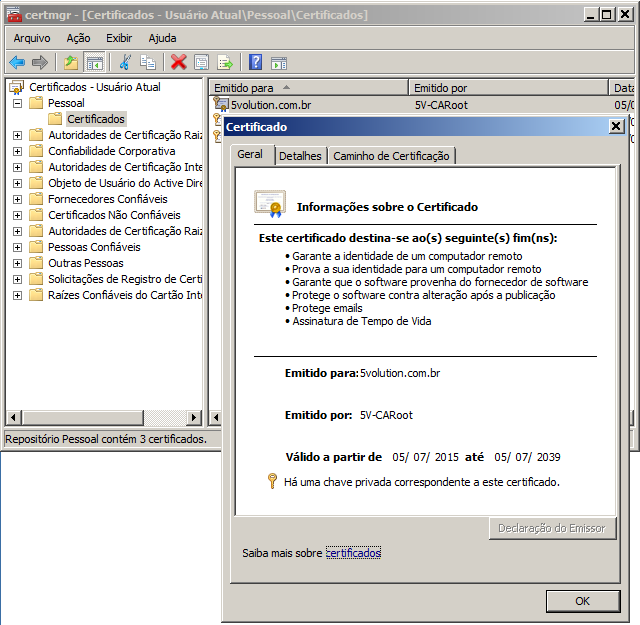Click the Cut scissors toolbar icon
Screen dimensions: 640x625
tap(125, 62)
